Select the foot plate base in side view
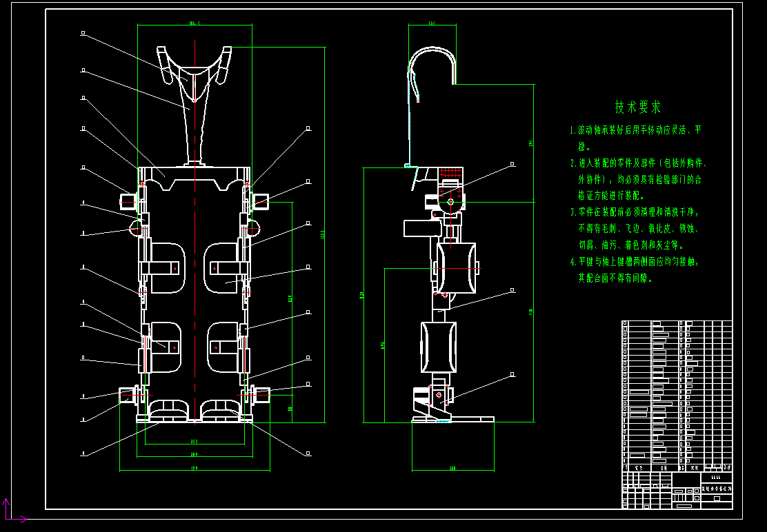 [453, 419]
